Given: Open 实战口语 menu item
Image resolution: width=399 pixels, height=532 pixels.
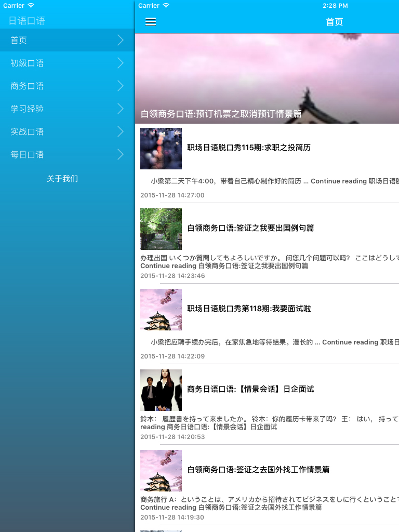Looking at the screenshot, I should tap(67, 131).
